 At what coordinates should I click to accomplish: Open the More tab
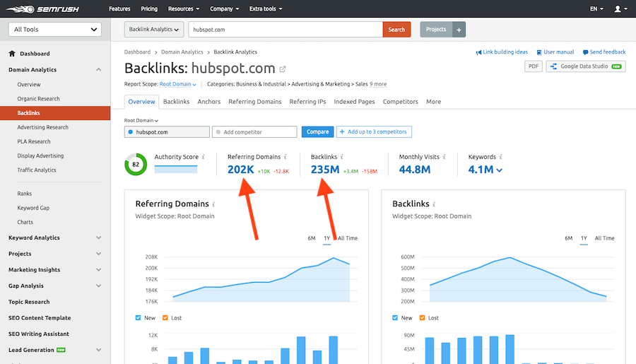(x=433, y=102)
